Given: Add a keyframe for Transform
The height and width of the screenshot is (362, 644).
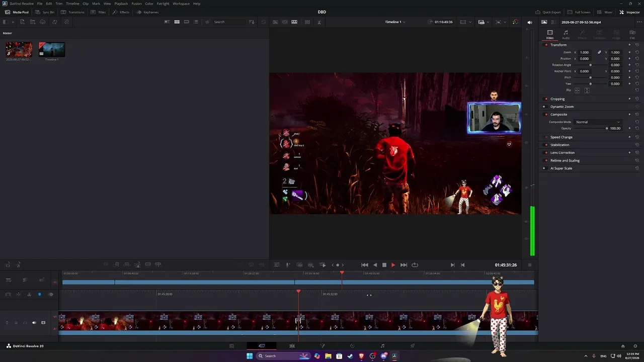Looking at the screenshot, I should tap(629, 45).
